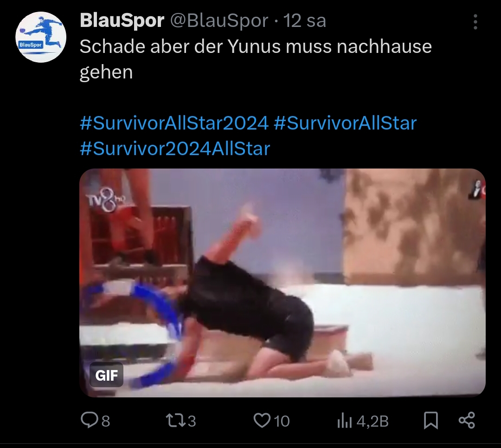Click the reply speech bubble icon

(89, 420)
